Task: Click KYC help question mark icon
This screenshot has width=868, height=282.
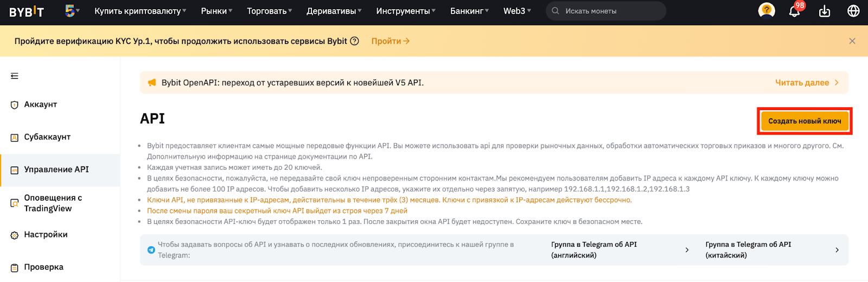Action: coord(355,41)
